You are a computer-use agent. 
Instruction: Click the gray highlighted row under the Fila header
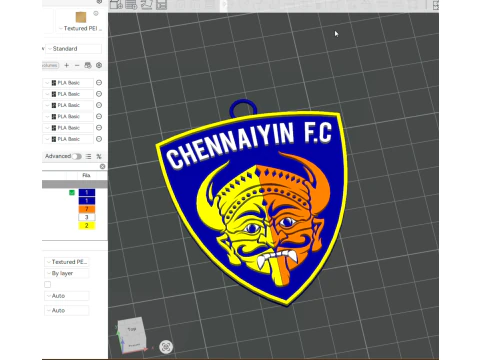pos(75,184)
